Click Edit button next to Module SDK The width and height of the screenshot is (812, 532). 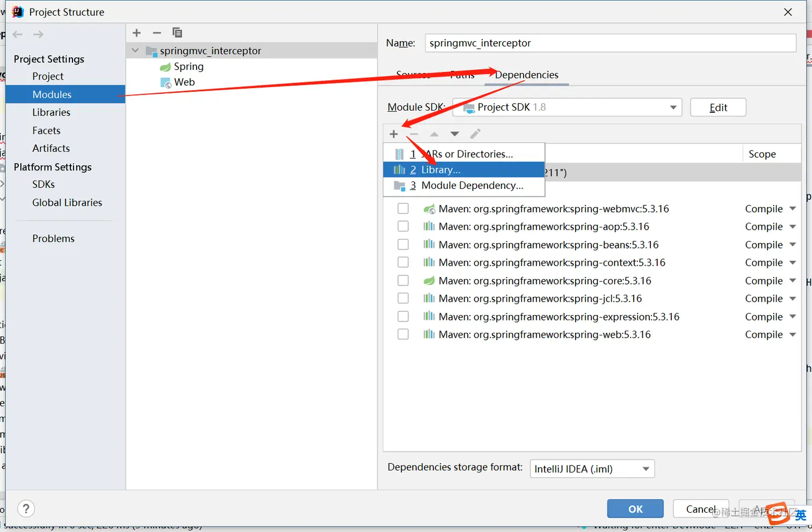718,107
